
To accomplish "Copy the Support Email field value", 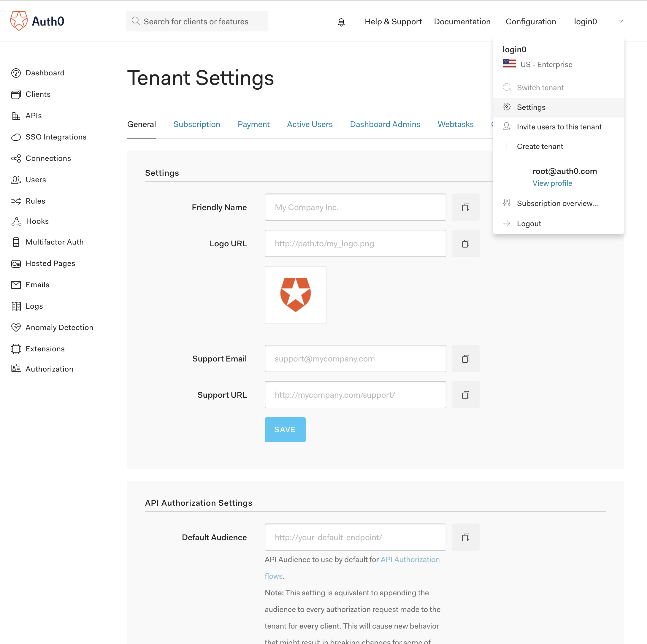I will point(465,359).
